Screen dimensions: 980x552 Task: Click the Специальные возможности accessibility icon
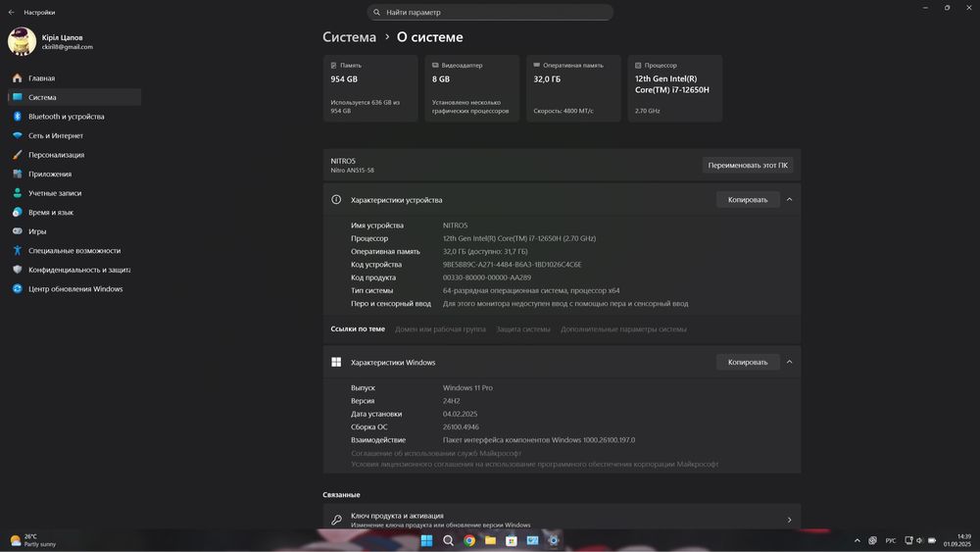pos(18,251)
